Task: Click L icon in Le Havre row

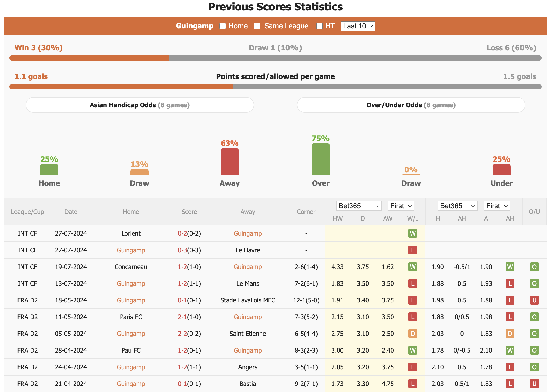Action: pos(413,250)
